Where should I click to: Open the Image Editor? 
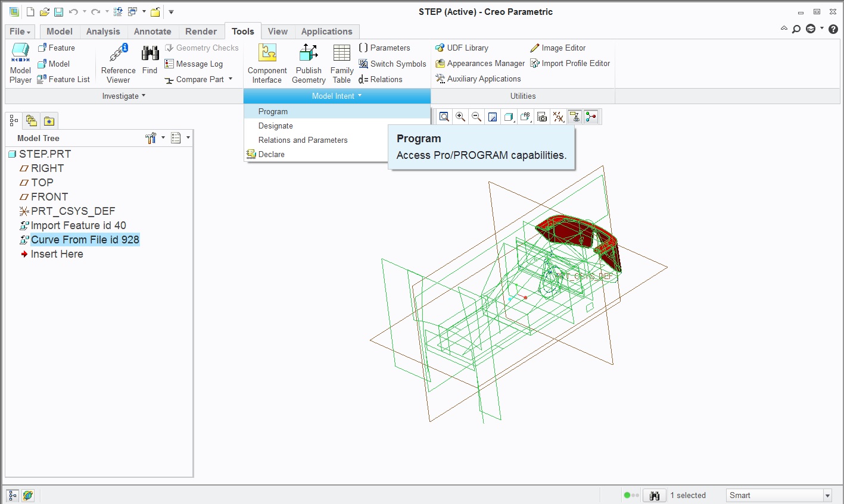pyautogui.click(x=558, y=48)
